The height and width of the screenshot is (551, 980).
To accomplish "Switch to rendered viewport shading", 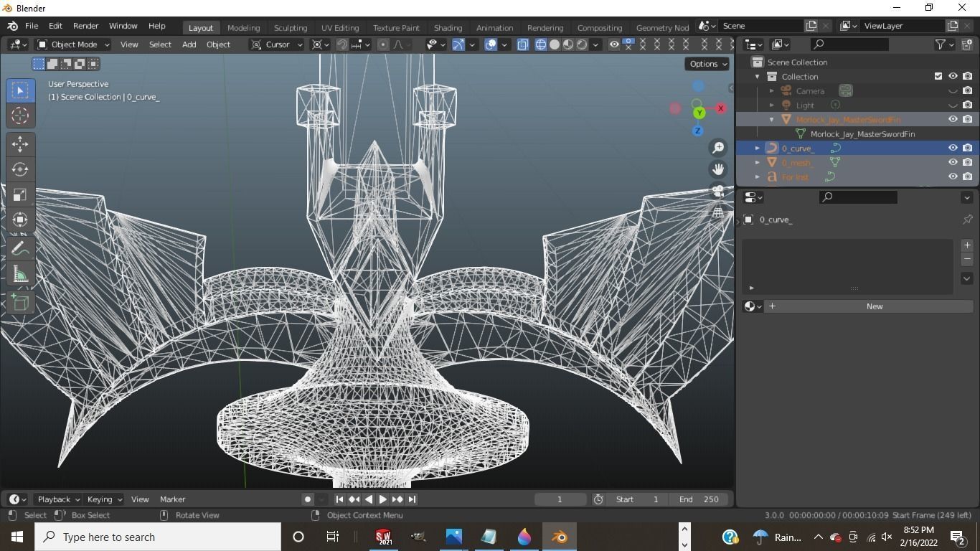I will tap(582, 44).
